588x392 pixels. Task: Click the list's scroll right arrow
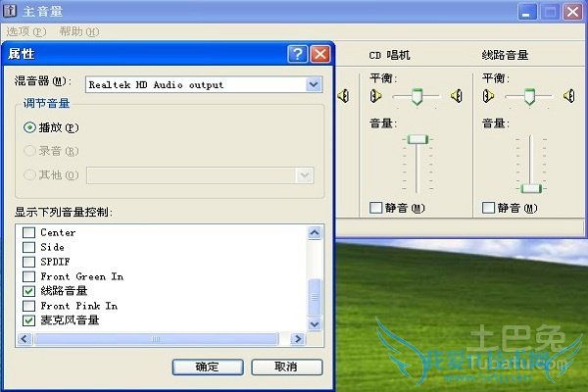[x=298, y=339]
